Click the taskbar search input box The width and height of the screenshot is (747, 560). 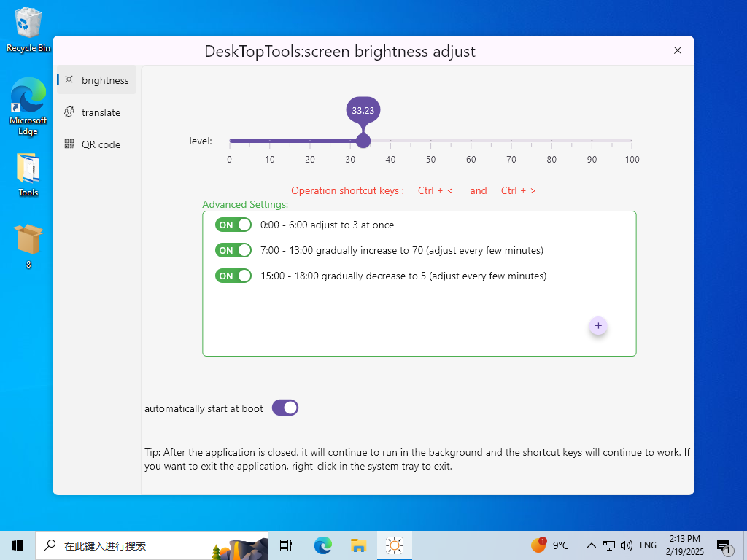click(124, 545)
